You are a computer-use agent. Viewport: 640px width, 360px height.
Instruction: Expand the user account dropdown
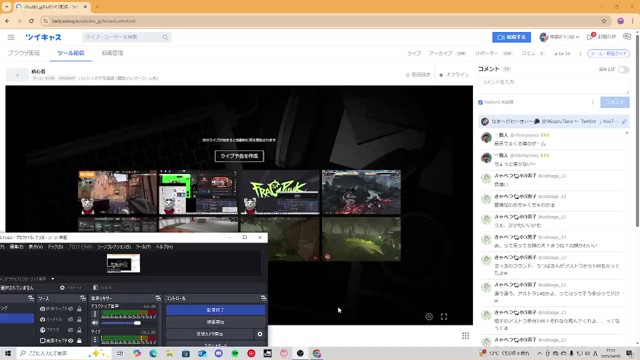point(560,37)
